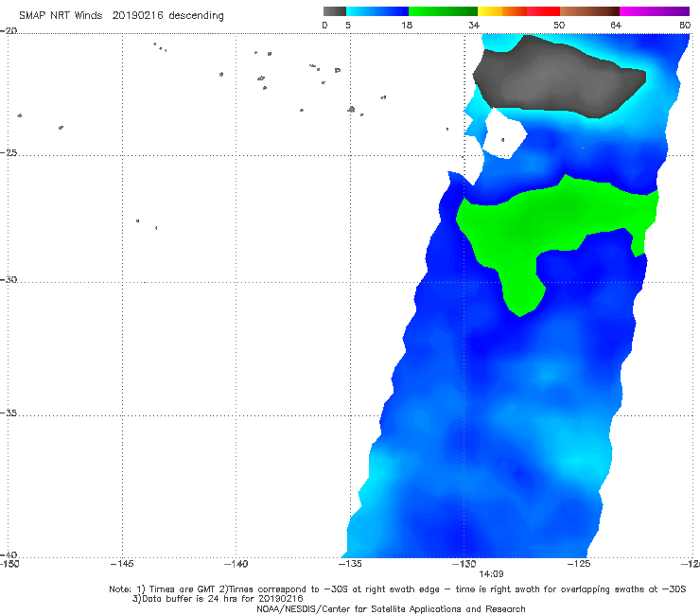This screenshot has height=615, width=700.
Task: Click the swath time label '14:09'
Action: [x=491, y=573]
